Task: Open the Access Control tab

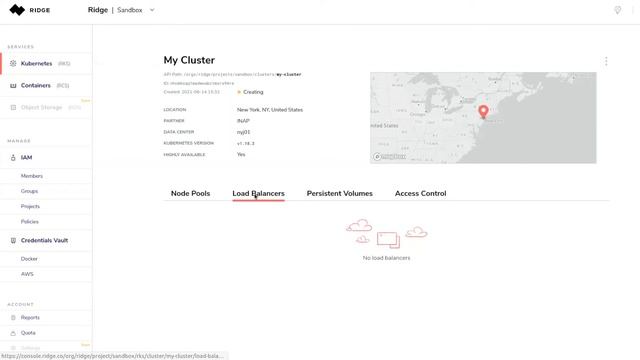Action: pyautogui.click(x=420, y=193)
